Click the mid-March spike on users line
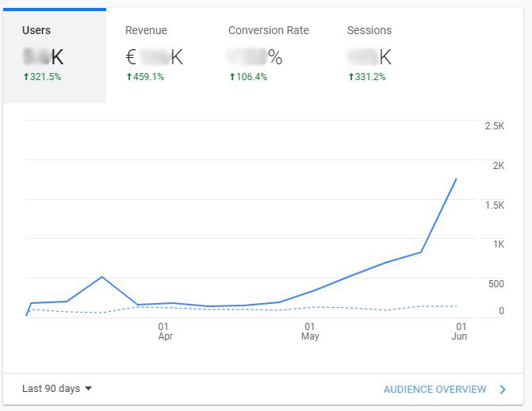Screen dimensions: 532x411 tap(102, 277)
